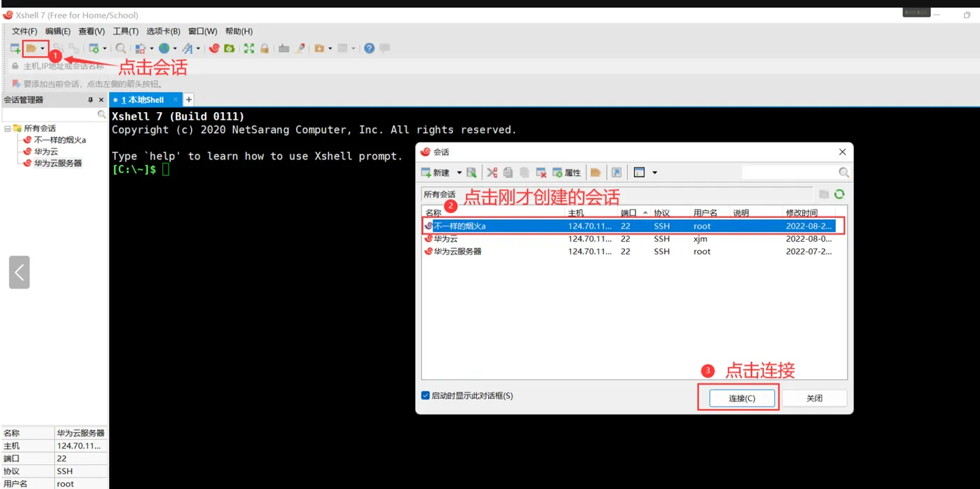Click the view mode icon in 会话 dialog toolbar

(x=639, y=172)
